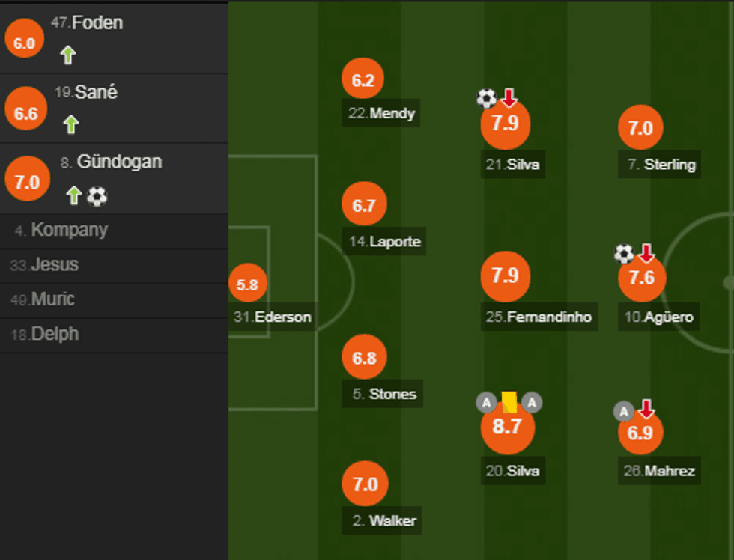
Task: Click Fernandinho's 7.9 rating circle
Action: [506, 276]
